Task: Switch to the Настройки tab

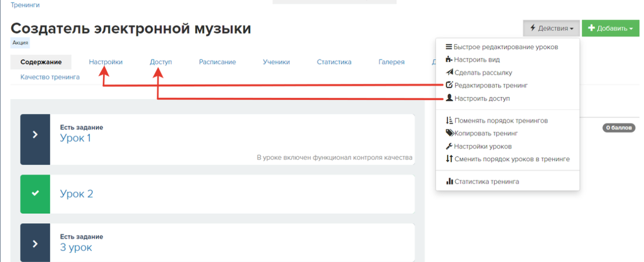Action: (x=106, y=62)
